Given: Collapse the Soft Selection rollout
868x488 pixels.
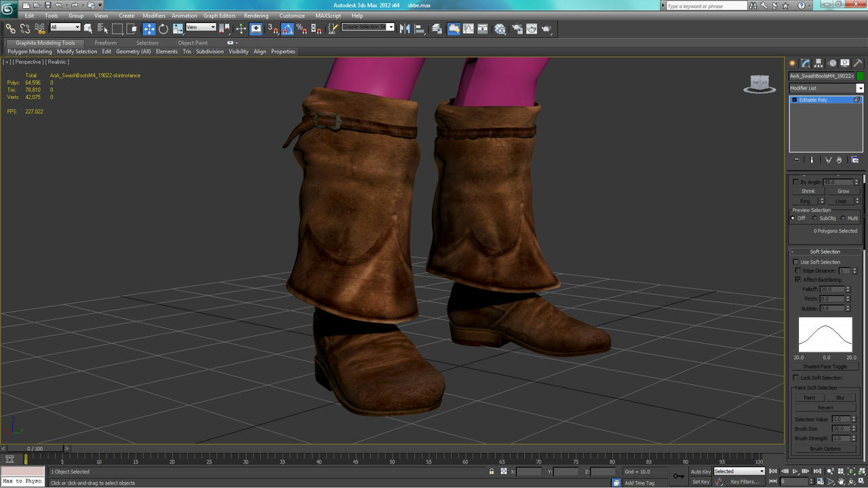Looking at the screenshot, I should point(825,251).
